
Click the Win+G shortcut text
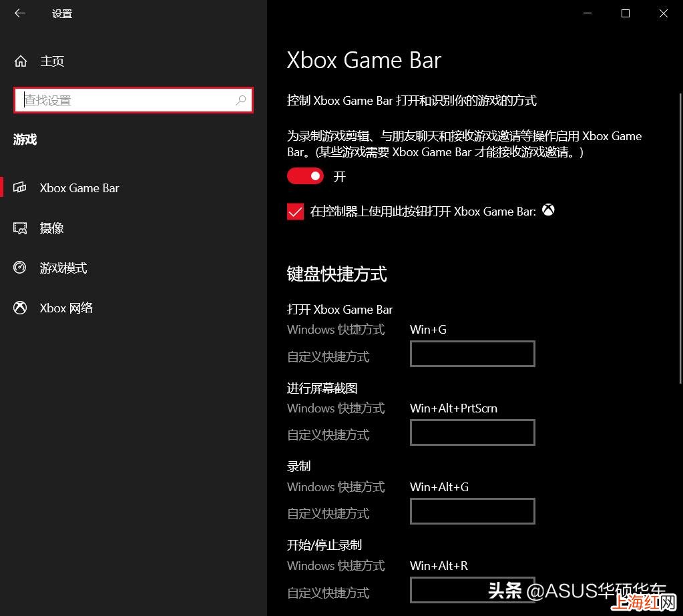tap(428, 330)
